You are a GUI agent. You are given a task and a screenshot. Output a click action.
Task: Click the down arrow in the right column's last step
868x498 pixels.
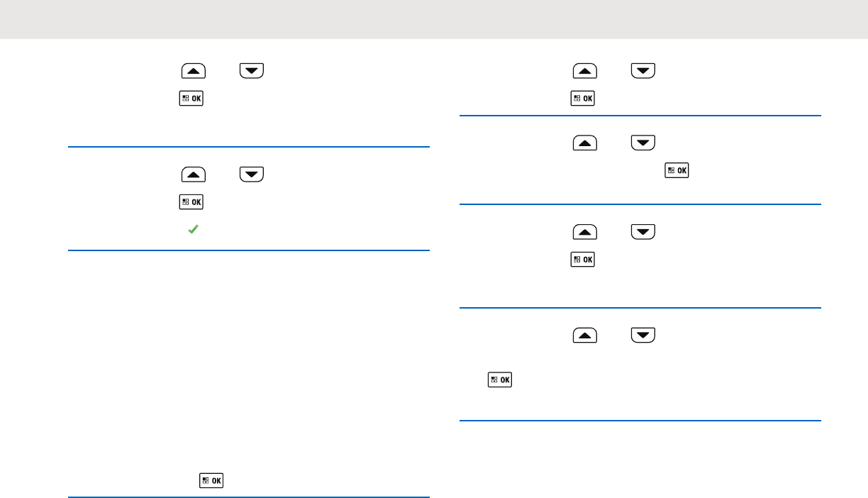pyautogui.click(x=642, y=335)
